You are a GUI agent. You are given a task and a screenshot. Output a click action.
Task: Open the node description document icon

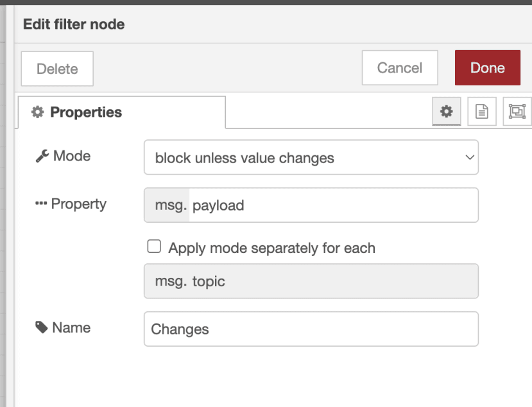(x=481, y=112)
